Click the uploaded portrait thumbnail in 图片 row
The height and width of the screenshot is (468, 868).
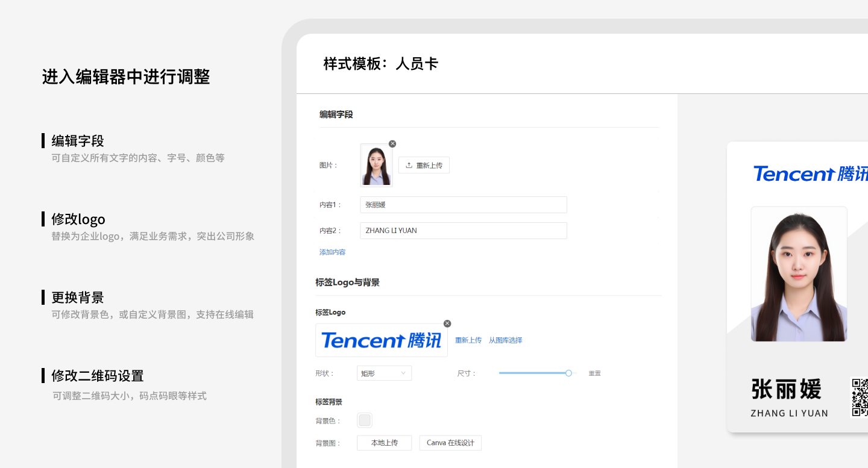click(x=376, y=165)
